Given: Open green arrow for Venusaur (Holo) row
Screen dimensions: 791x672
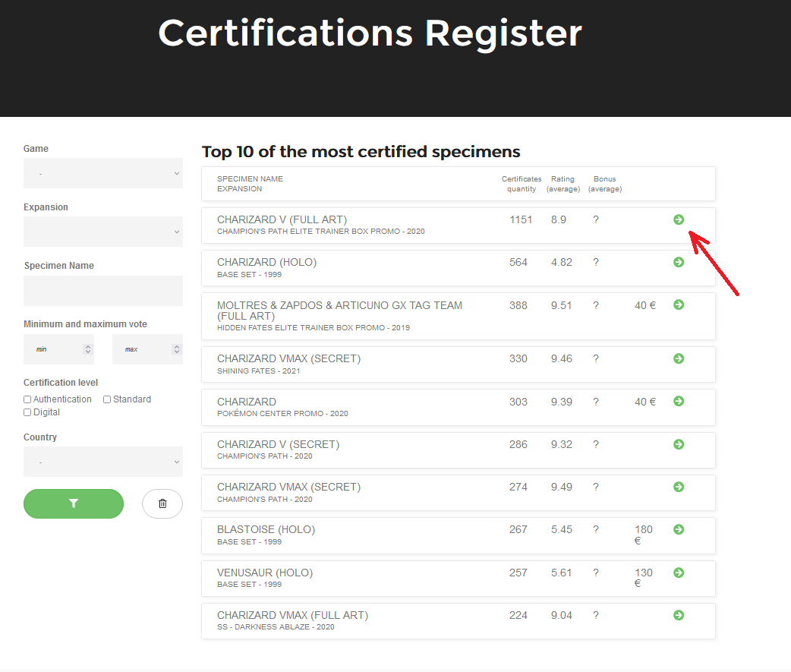Looking at the screenshot, I should coord(679,573).
